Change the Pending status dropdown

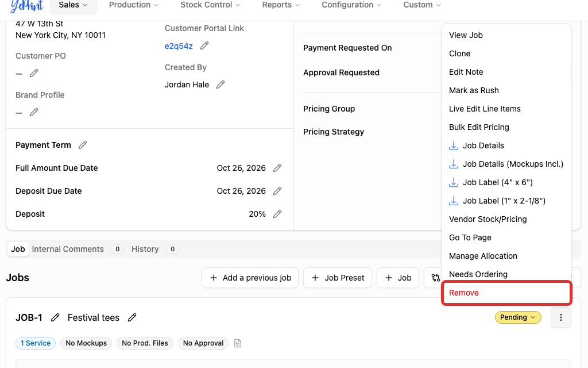(x=518, y=317)
